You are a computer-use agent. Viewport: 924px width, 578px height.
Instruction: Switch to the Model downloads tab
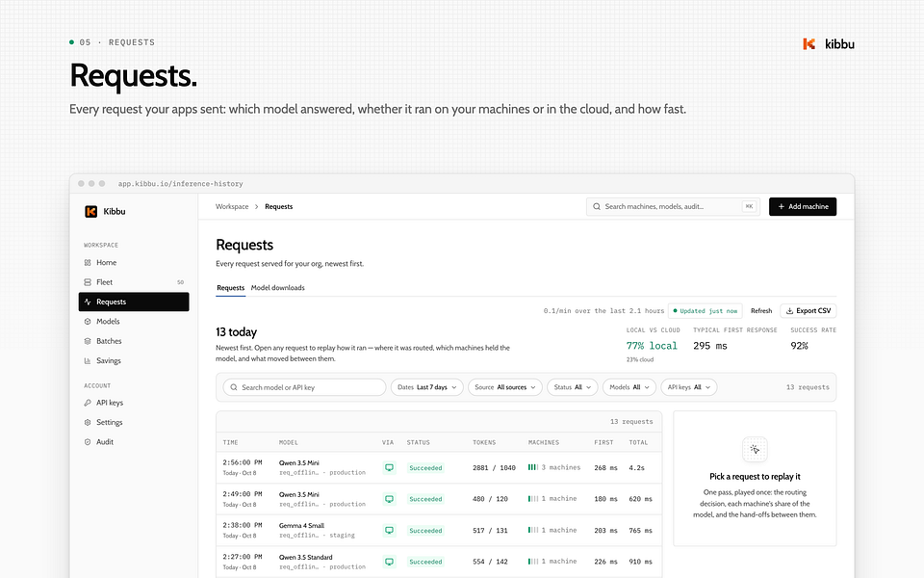pyautogui.click(x=277, y=288)
